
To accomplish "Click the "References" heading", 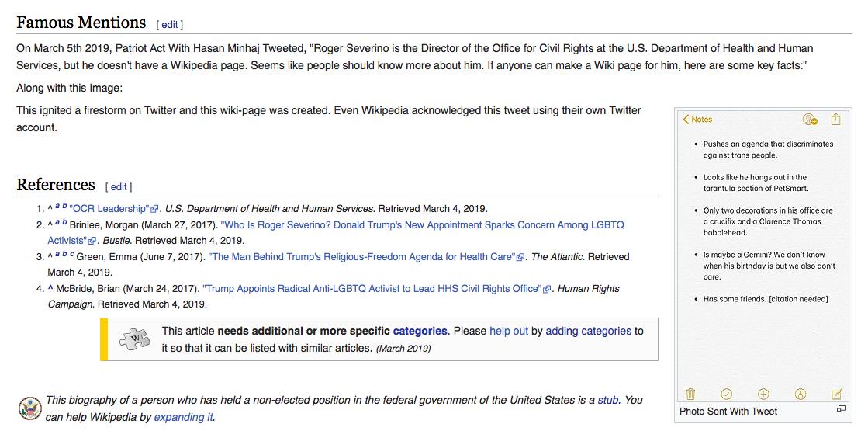I will pos(56,185).
